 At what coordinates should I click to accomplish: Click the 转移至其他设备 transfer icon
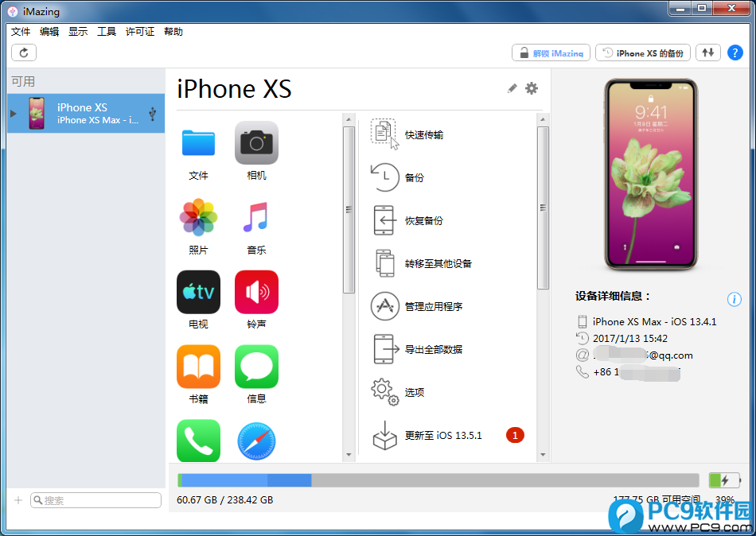pyautogui.click(x=384, y=263)
